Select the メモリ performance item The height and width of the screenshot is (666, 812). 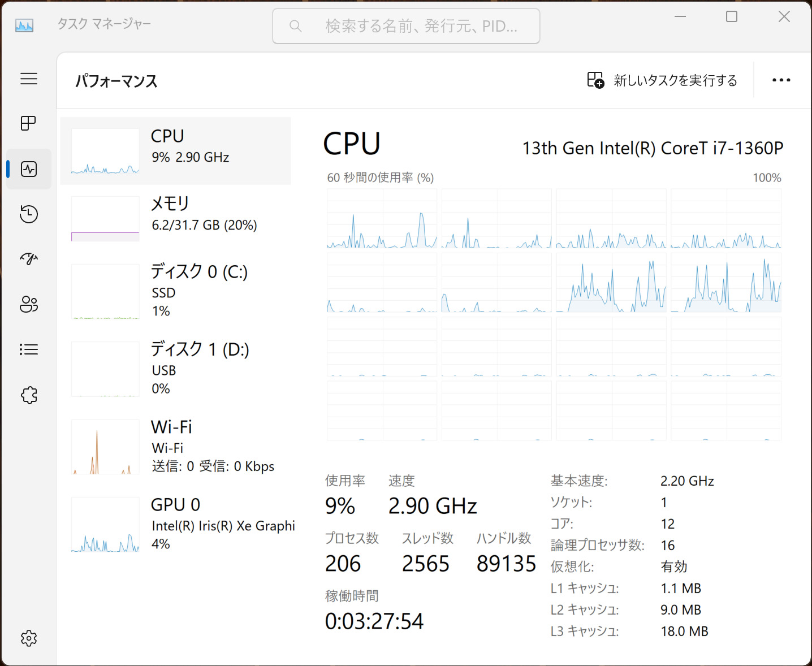175,218
